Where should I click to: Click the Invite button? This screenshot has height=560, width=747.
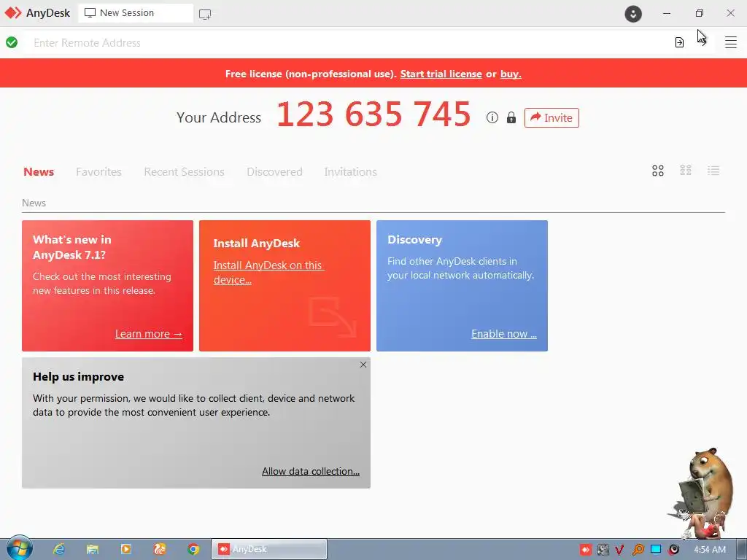coord(551,117)
